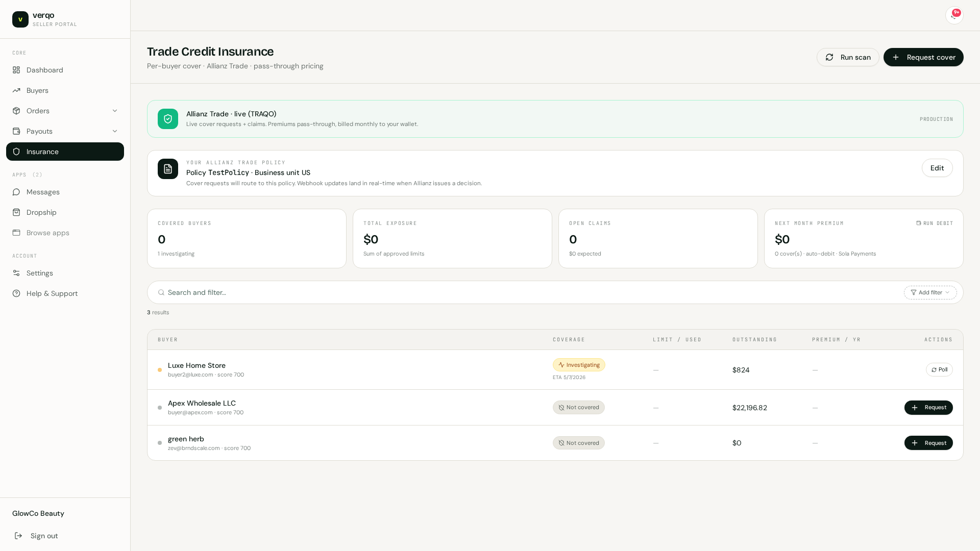Viewport: 980px width, 551px height.
Task: Click the Browse apps icon
Action: click(16, 233)
